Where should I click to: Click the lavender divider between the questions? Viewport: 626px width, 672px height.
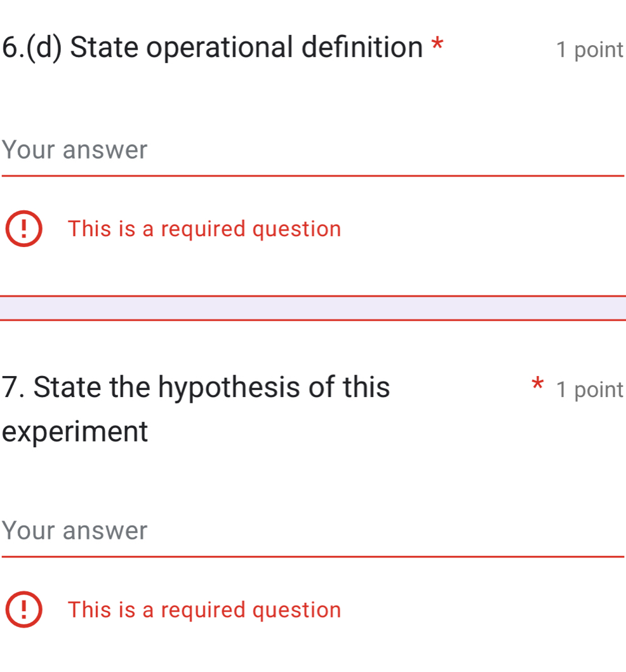click(x=313, y=308)
